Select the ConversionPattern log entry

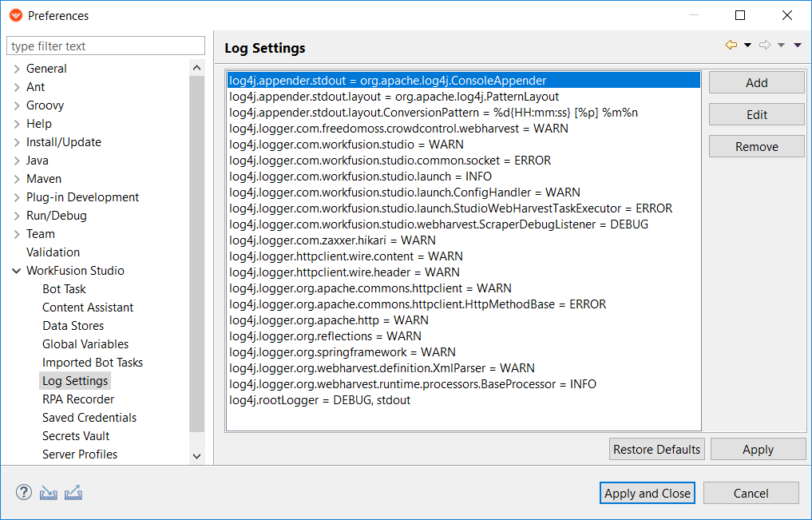click(463, 113)
